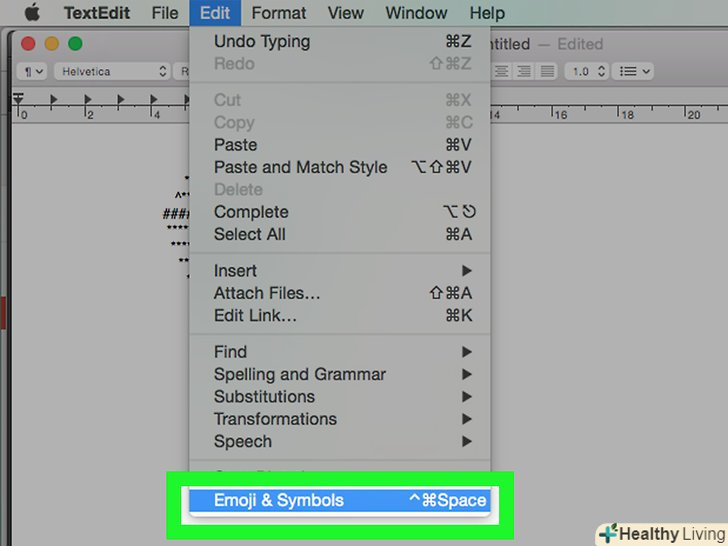The image size is (728, 546).
Task: Expand the Find submenu
Action: 340,352
